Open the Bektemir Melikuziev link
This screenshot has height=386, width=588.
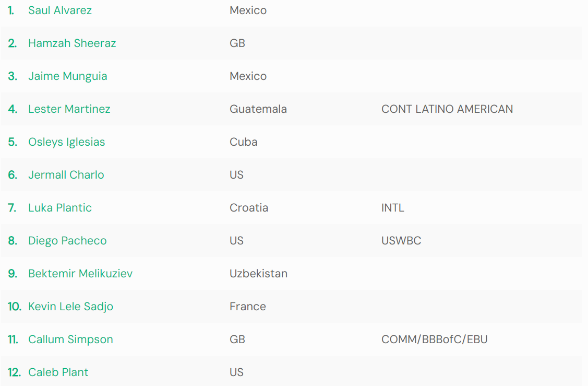click(x=80, y=274)
